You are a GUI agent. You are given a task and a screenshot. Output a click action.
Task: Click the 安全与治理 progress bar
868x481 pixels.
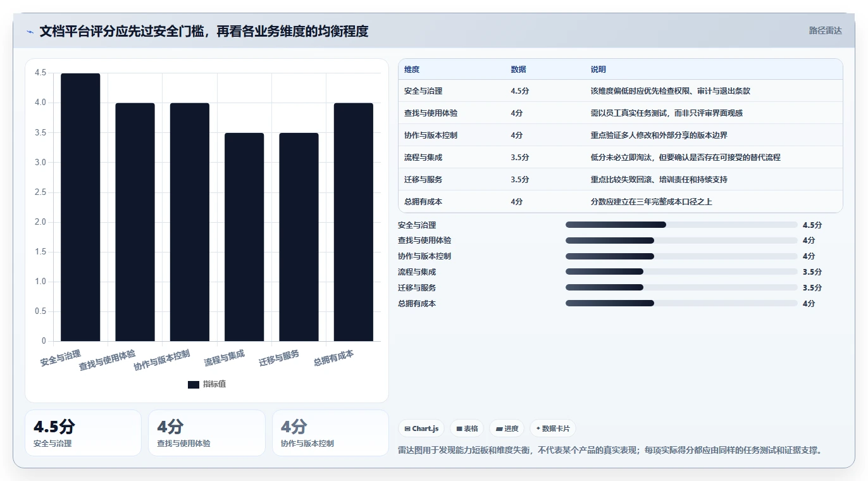coord(681,225)
